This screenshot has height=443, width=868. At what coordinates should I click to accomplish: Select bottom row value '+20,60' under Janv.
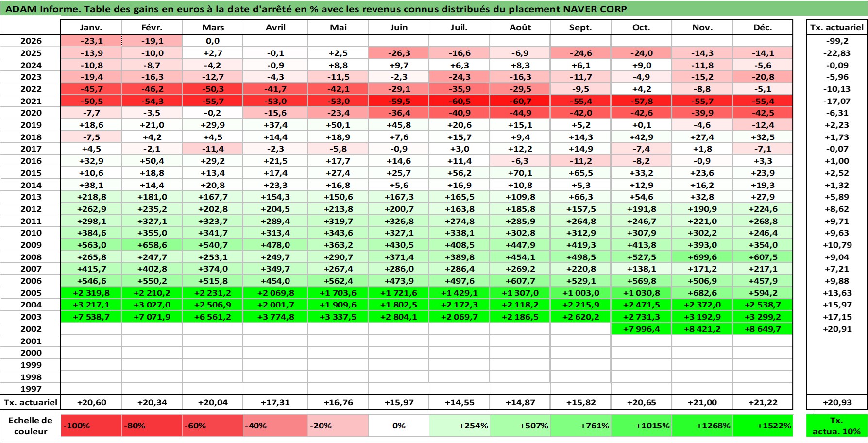[91, 402]
